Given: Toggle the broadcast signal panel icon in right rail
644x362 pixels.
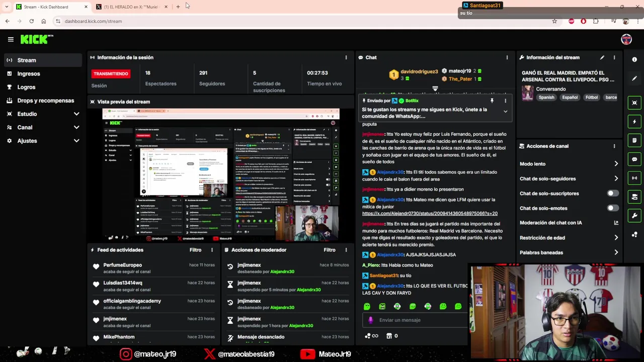Looking at the screenshot, I should coord(634,178).
